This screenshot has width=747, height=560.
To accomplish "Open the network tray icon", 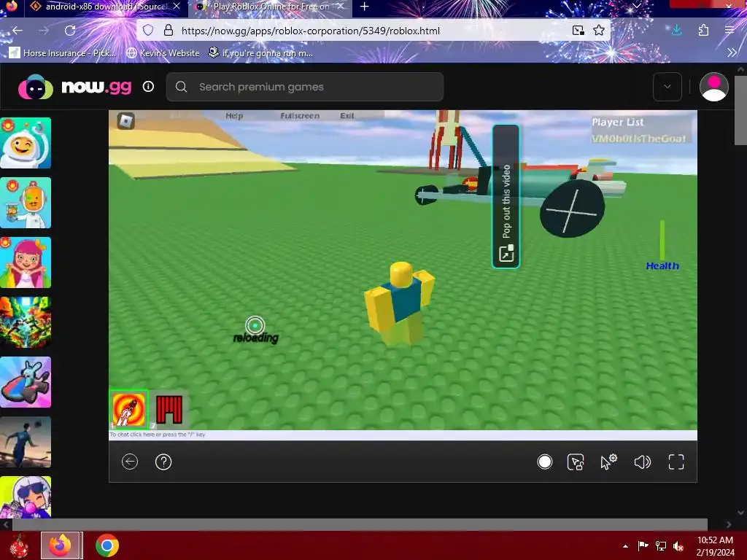I will [x=661, y=546].
